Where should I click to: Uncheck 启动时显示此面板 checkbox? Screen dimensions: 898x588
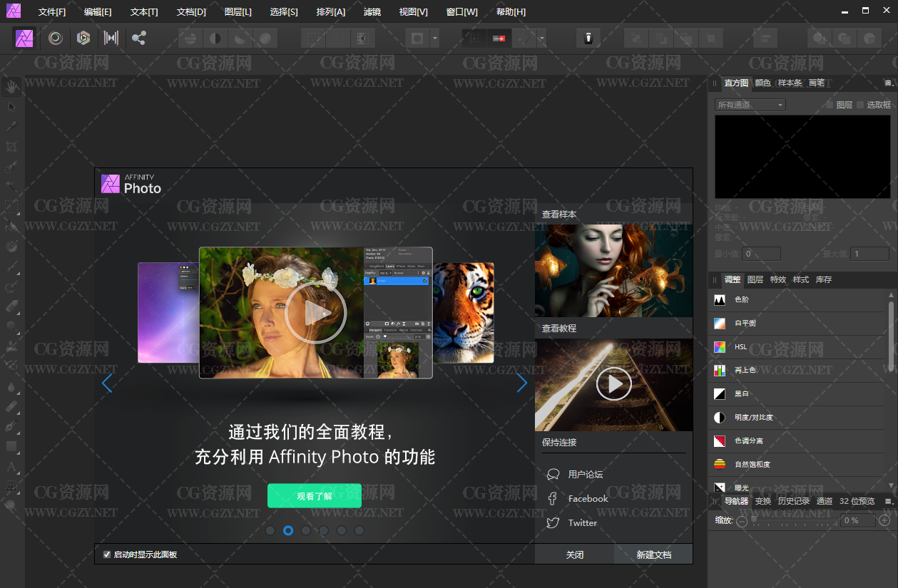click(107, 555)
